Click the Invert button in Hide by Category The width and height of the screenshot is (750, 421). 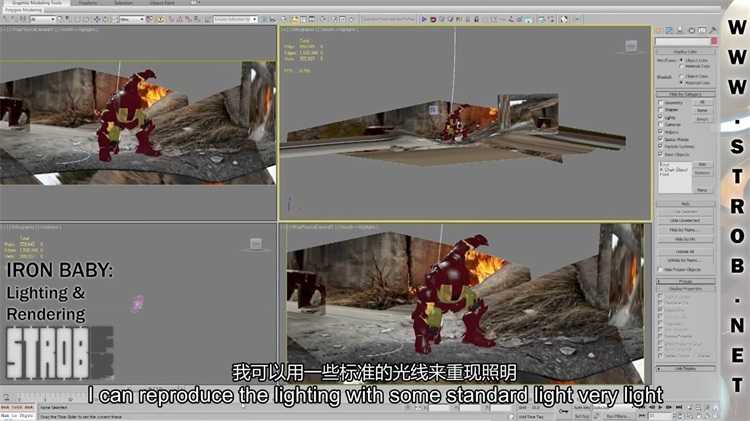pyautogui.click(x=702, y=119)
